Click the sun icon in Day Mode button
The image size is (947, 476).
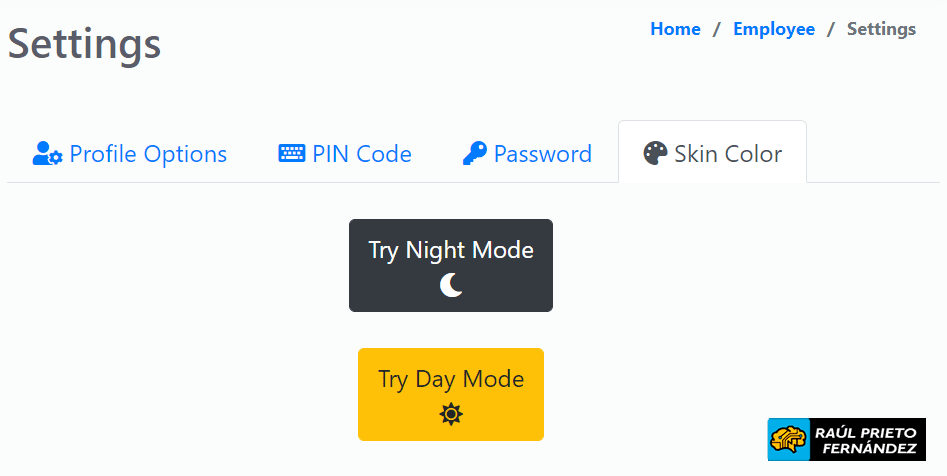(x=451, y=414)
